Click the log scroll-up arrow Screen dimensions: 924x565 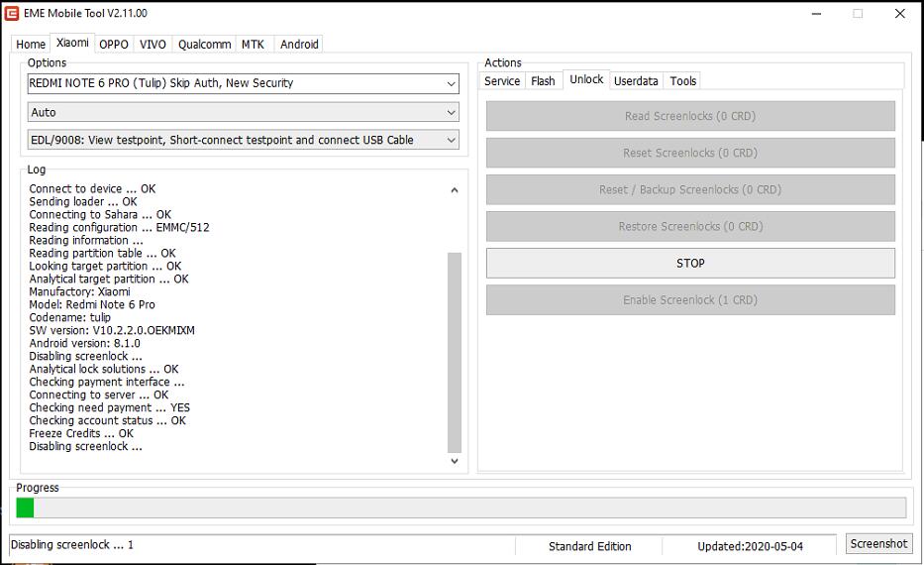point(455,190)
